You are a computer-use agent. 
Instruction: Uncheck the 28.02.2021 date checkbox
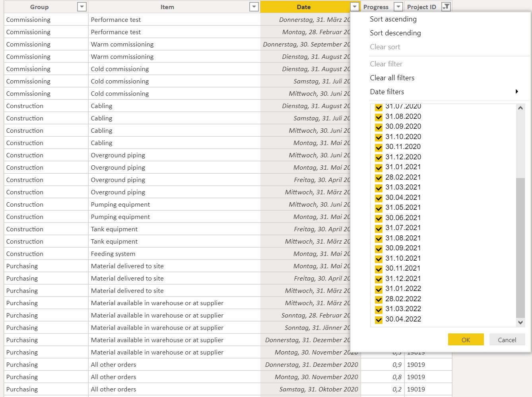click(379, 178)
